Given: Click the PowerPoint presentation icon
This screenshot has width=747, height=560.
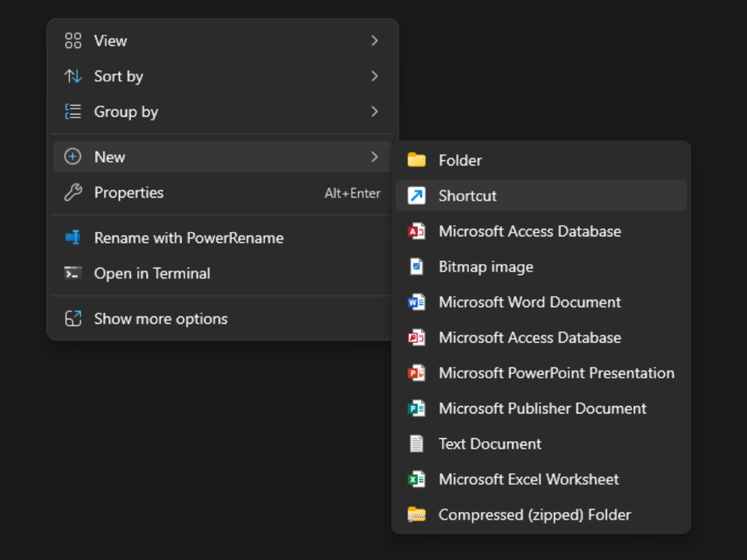Looking at the screenshot, I should (x=416, y=373).
